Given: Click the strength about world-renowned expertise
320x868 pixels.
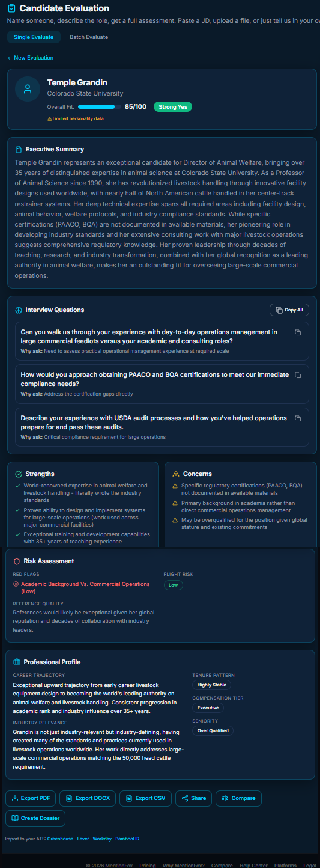Looking at the screenshot, I should pyautogui.click(x=85, y=493).
